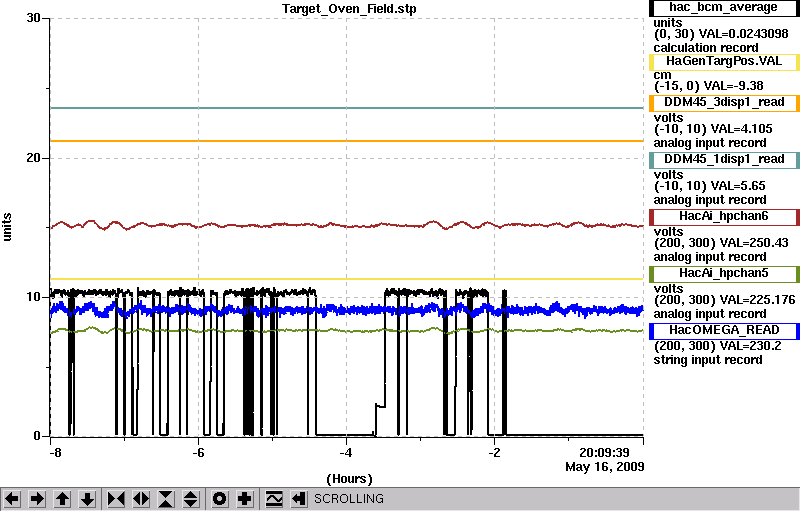The height and width of the screenshot is (511, 800).
Task: Click the VAL=0.0243098 readout
Action: click(x=743, y=34)
